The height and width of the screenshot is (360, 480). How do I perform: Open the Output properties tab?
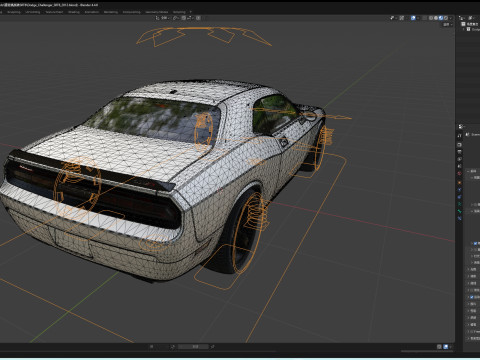tap(459, 152)
